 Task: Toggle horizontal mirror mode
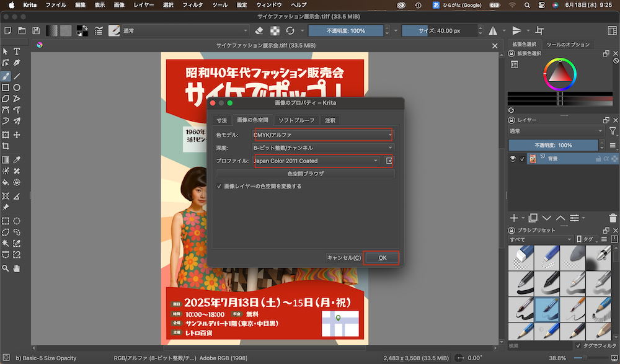493,30
